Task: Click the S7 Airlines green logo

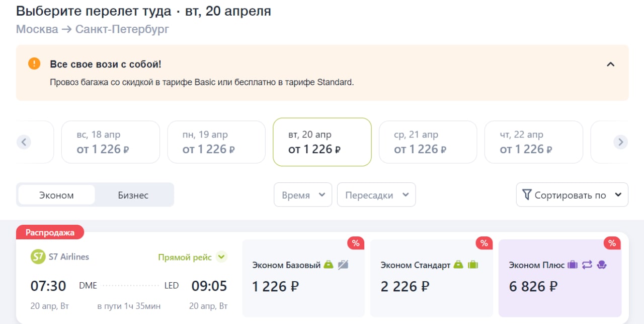Action: click(x=38, y=257)
